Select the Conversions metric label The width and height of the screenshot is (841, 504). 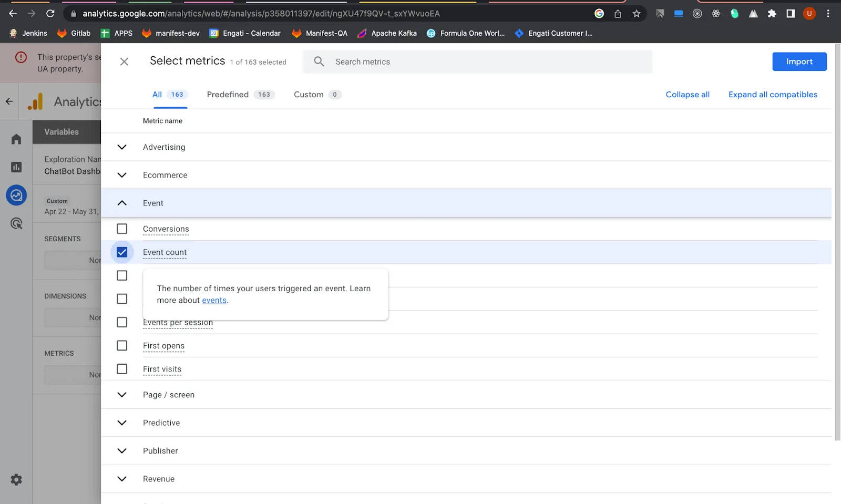166,229
